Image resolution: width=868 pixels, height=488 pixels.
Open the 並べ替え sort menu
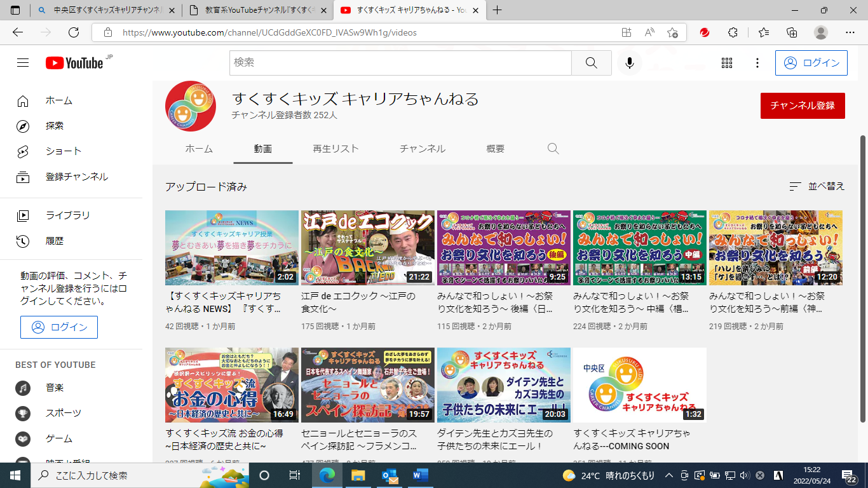[817, 186]
